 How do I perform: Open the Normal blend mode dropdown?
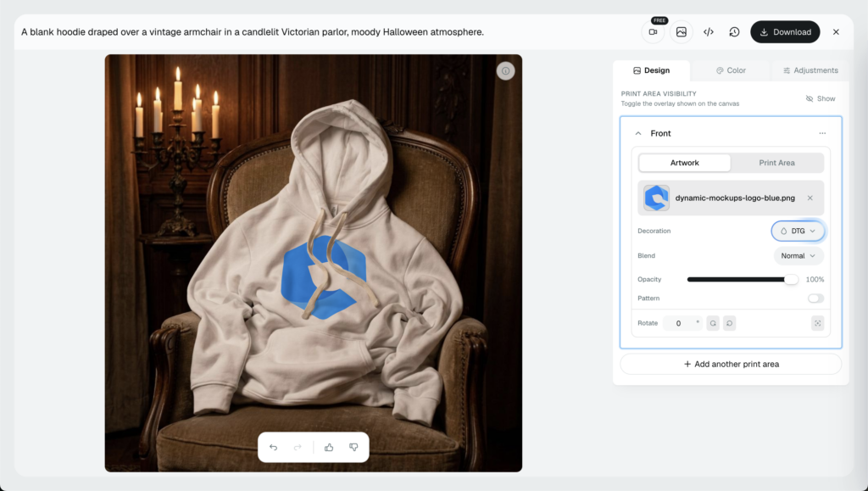pos(798,256)
